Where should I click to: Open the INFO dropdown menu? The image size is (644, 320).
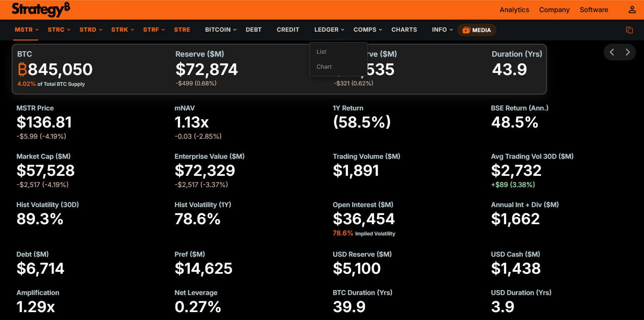443,30
